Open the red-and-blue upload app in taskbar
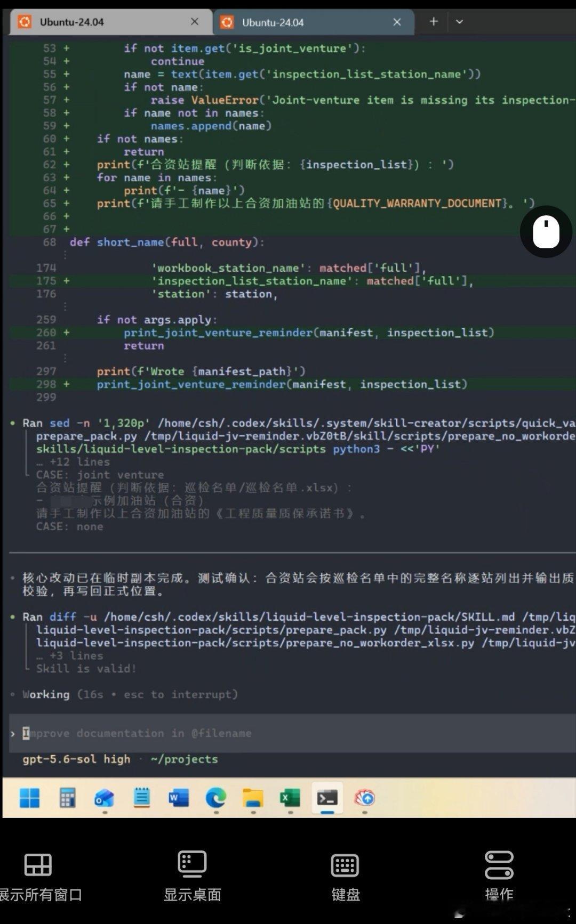This screenshot has height=924, width=576. point(365,798)
